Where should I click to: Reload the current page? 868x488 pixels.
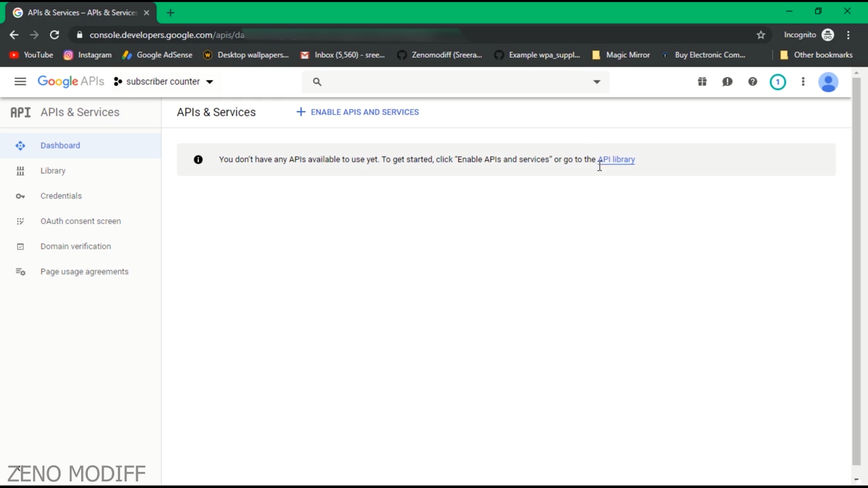point(55,35)
